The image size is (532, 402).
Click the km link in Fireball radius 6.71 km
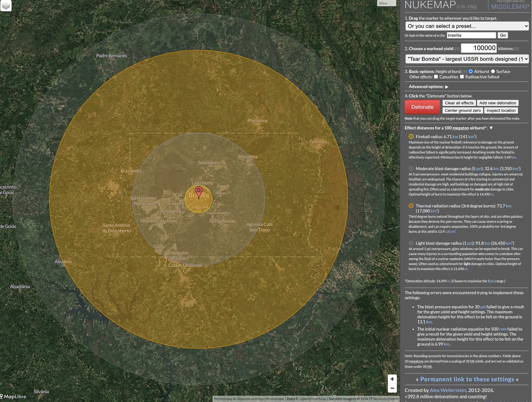point(456,137)
